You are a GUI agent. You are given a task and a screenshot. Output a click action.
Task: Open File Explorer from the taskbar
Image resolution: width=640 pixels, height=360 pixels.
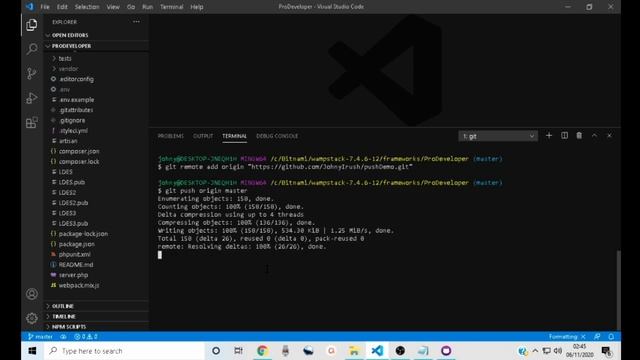(354, 351)
